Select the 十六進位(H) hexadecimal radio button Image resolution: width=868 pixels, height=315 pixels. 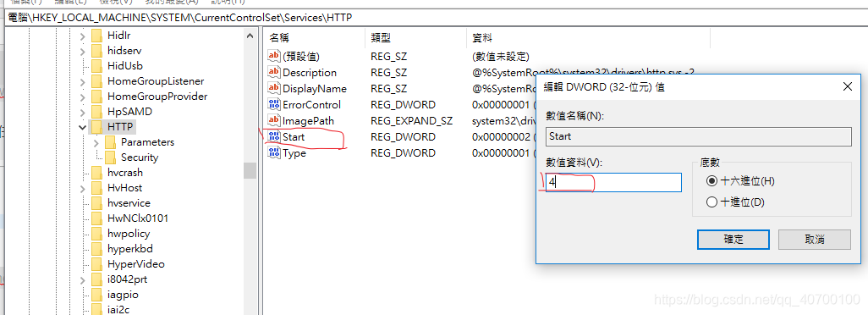[x=711, y=181]
